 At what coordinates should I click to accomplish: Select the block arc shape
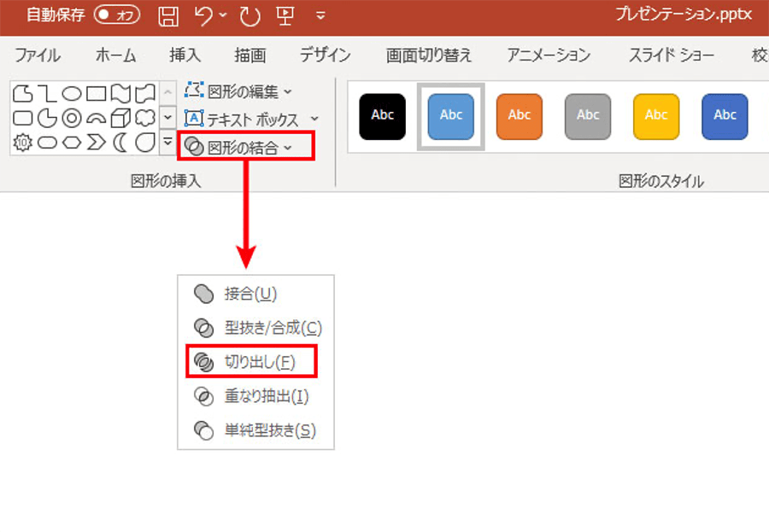pos(96,118)
